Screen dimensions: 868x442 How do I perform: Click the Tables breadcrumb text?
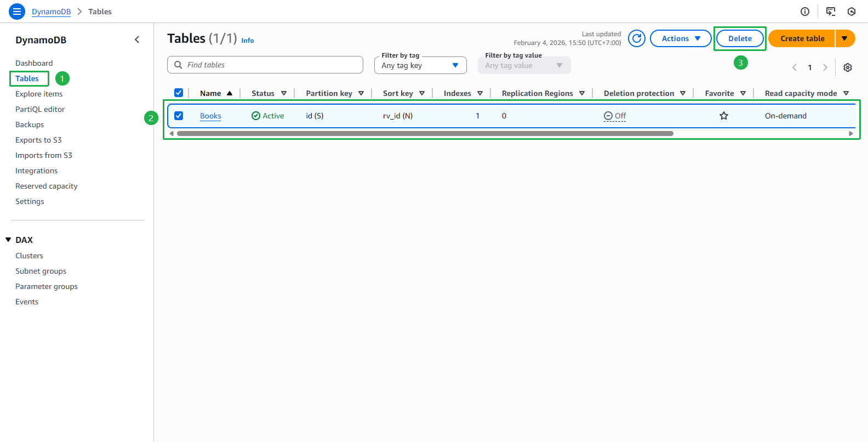tap(100, 12)
